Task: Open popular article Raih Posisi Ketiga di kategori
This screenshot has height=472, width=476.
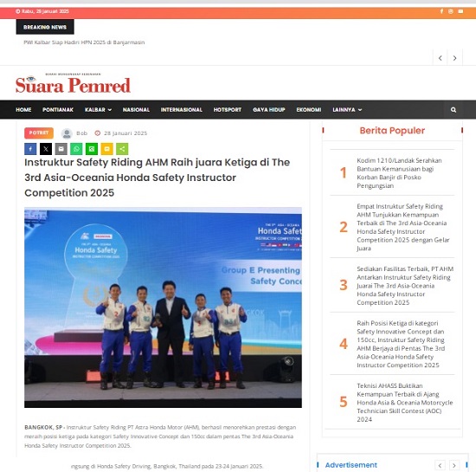Action: pos(401,344)
